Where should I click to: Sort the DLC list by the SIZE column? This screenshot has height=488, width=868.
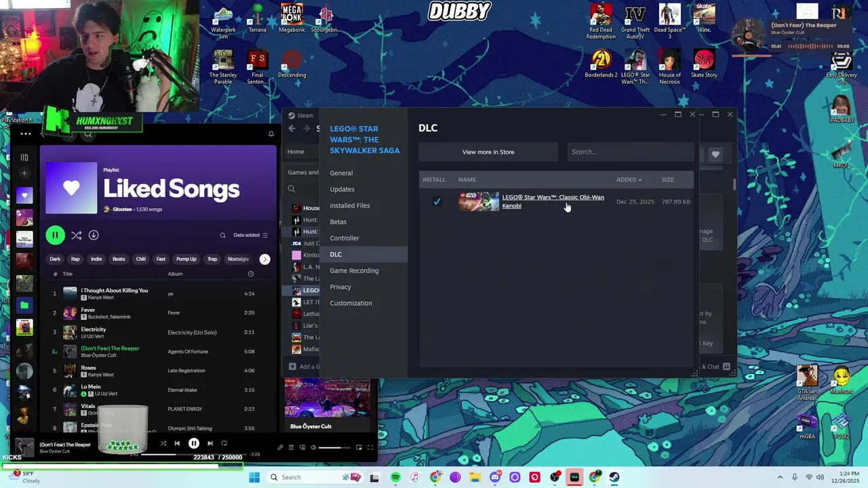[668, 180]
